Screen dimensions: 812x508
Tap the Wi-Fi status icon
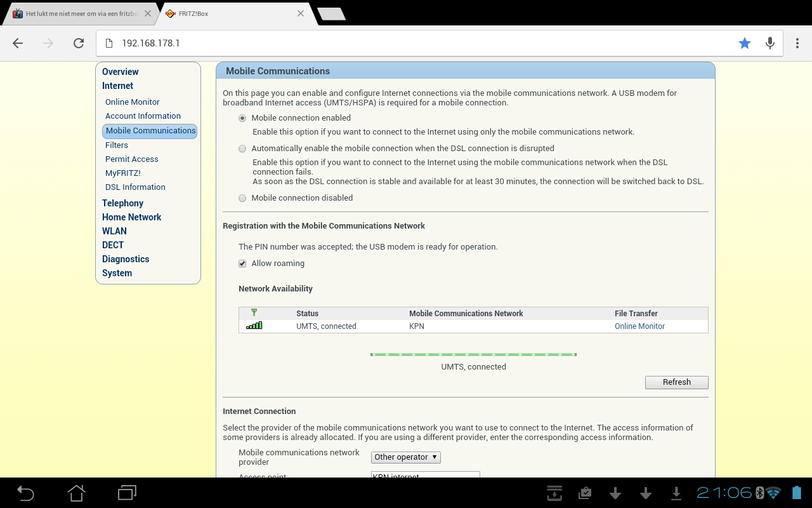[773, 493]
